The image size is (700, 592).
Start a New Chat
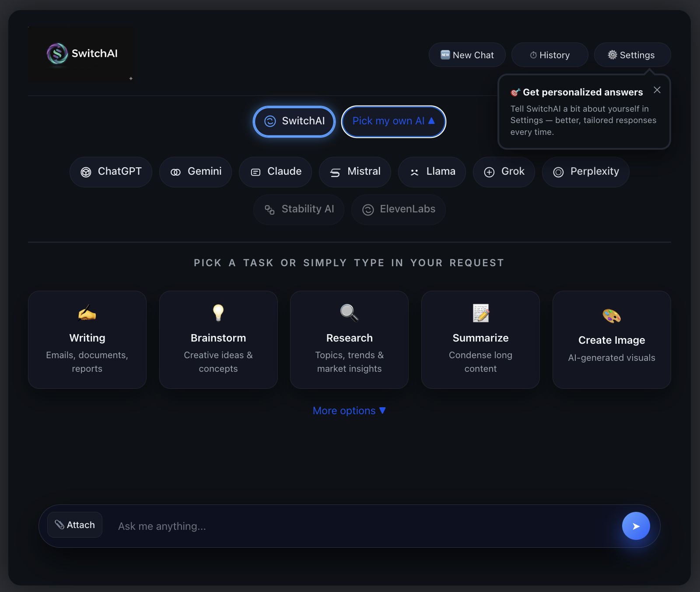467,55
